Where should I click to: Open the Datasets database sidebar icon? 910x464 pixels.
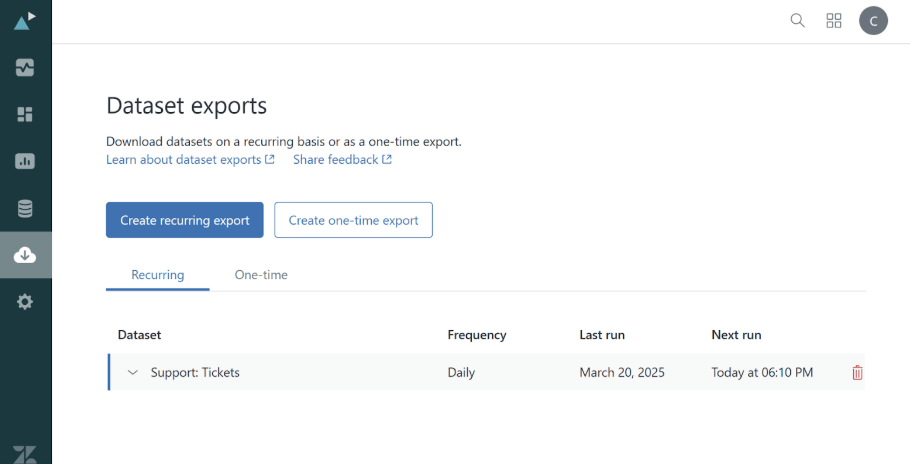point(25,208)
